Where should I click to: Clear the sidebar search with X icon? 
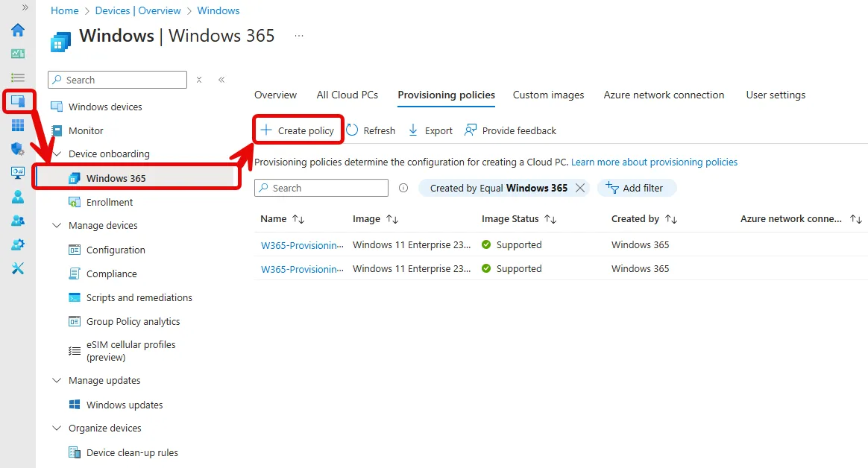(199, 80)
